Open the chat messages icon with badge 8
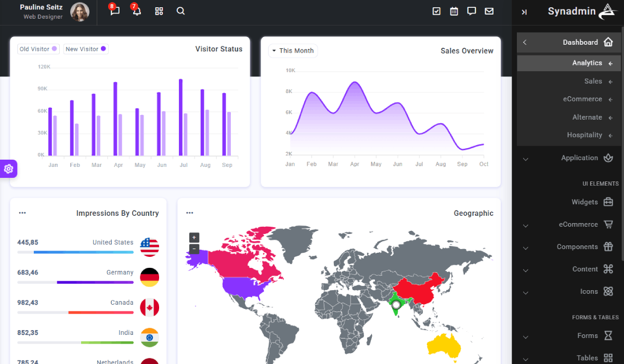The width and height of the screenshot is (624, 364). tap(115, 11)
